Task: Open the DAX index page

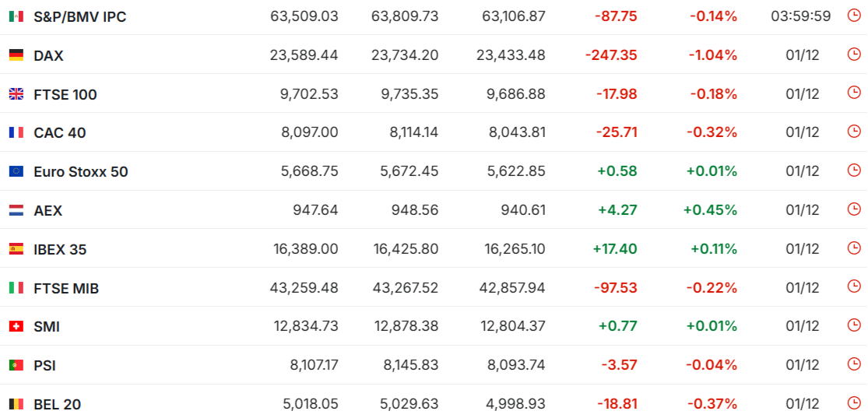Action: click(48, 55)
